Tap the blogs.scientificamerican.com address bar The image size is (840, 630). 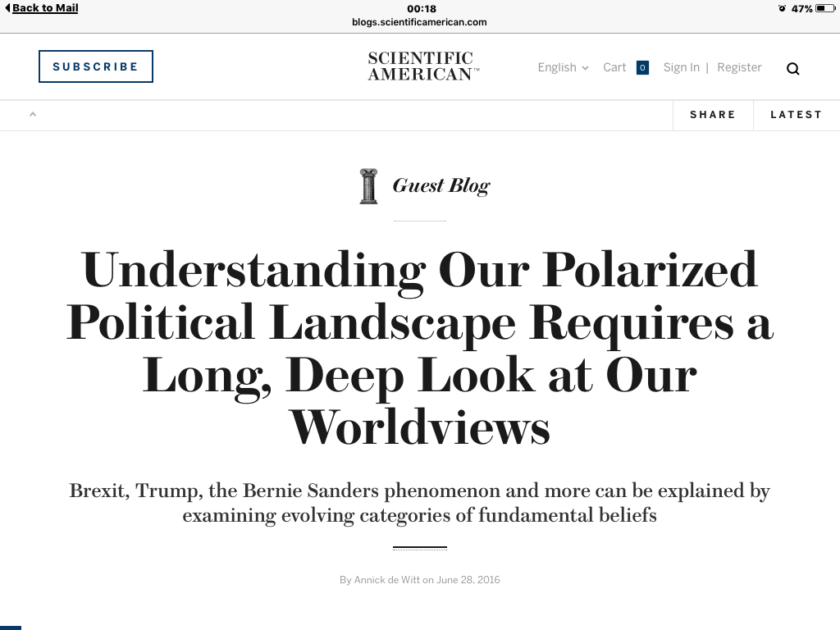(x=419, y=22)
